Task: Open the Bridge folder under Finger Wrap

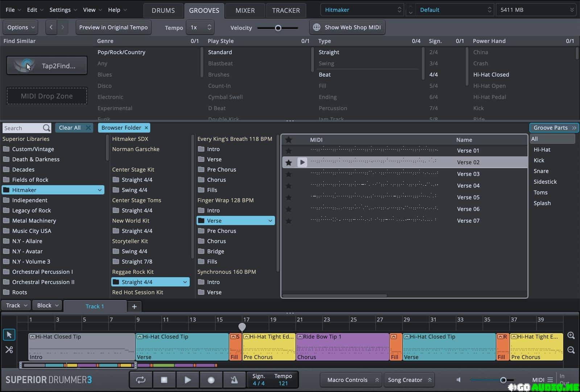Action: click(x=215, y=251)
